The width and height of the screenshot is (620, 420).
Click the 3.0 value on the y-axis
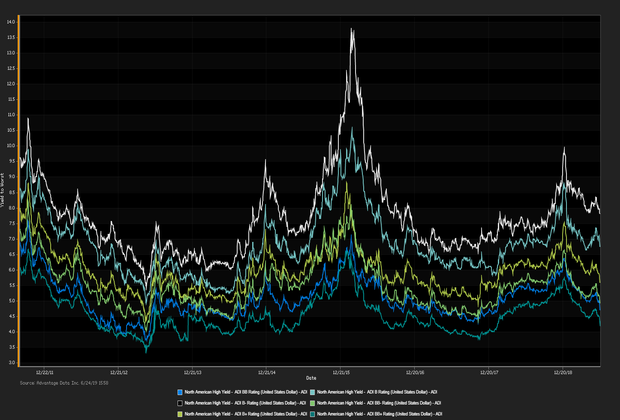click(11, 363)
